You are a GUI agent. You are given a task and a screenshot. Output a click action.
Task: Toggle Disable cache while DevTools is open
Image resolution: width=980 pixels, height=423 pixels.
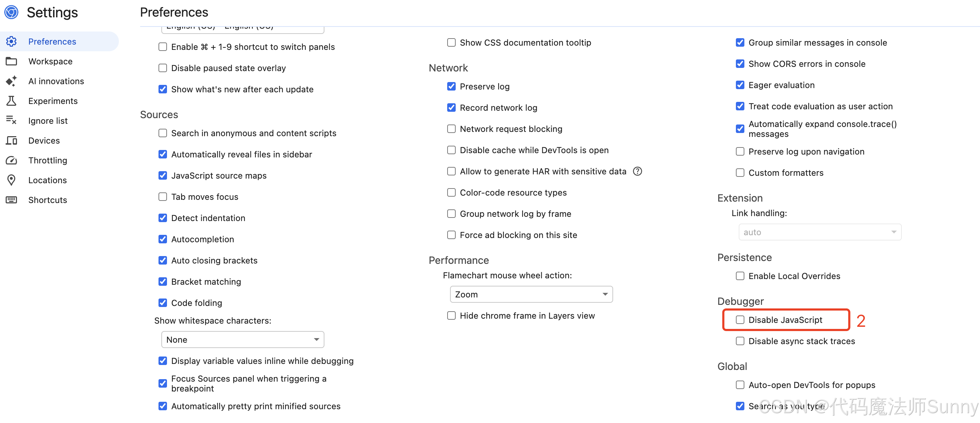451,150
